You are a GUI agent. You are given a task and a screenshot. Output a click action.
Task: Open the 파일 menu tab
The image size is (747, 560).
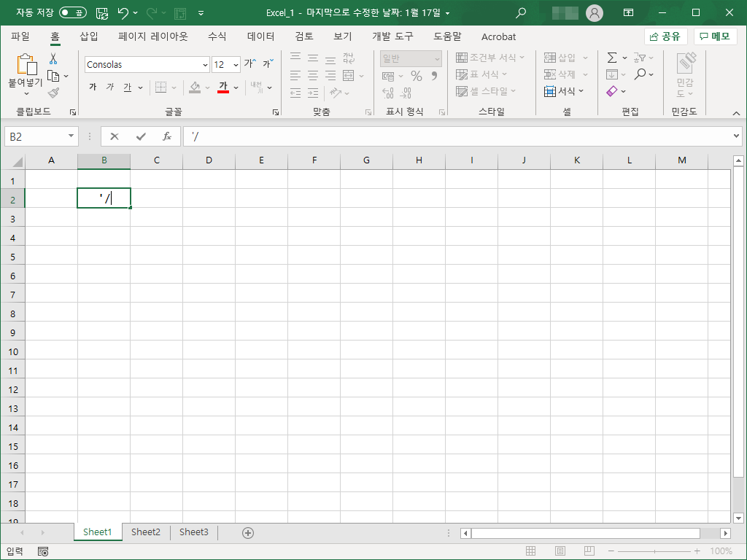tap(20, 36)
